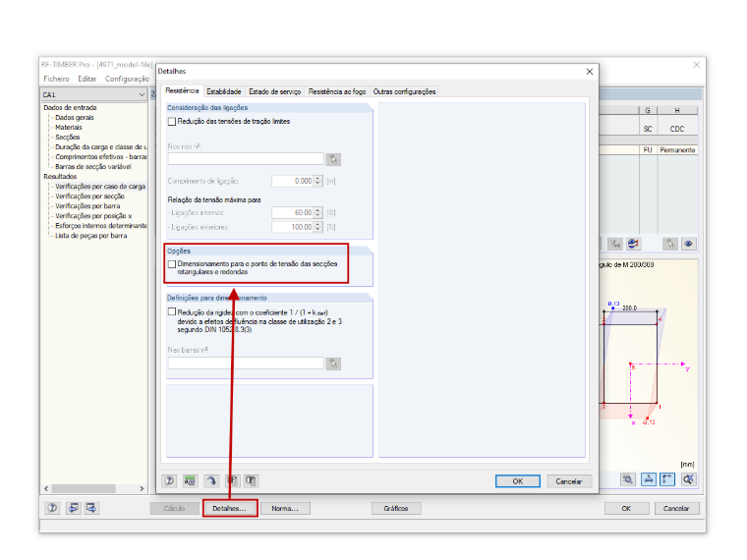Click the save settings as default icon
747x560 pixels.
[251, 481]
